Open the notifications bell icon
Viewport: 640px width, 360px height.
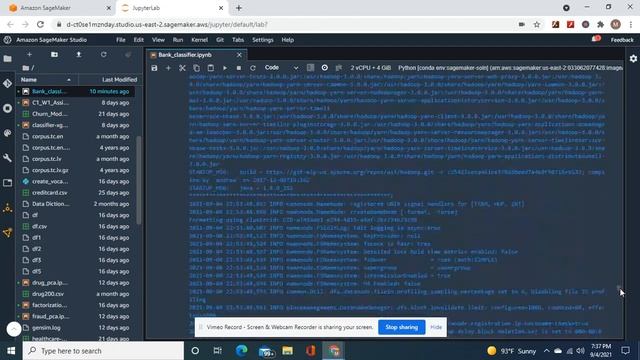click(x=596, y=40)
